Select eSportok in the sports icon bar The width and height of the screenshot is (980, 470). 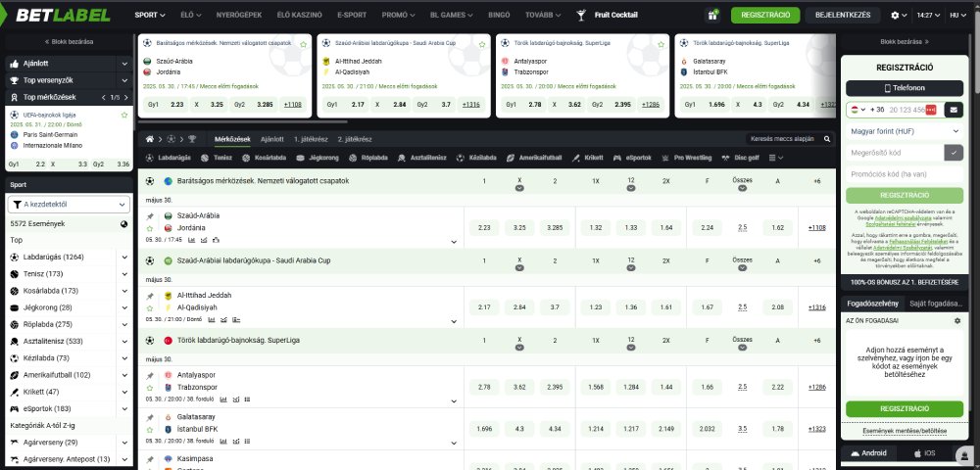(632, 158)
